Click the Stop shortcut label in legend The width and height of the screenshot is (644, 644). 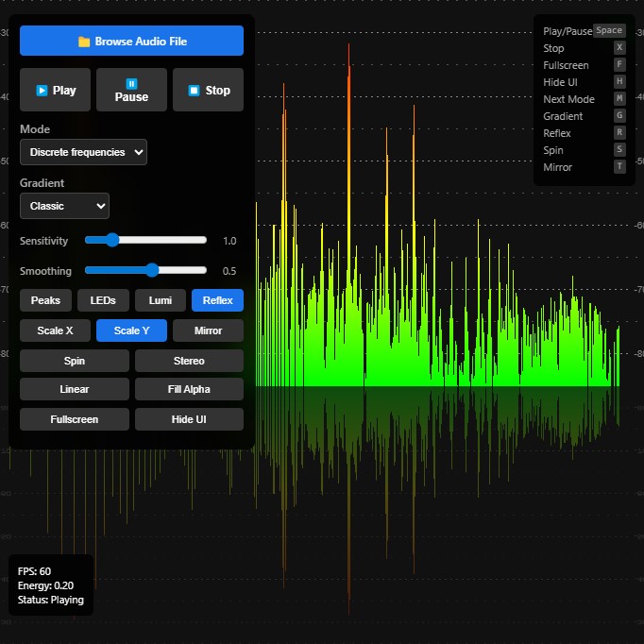click(553, 48)
